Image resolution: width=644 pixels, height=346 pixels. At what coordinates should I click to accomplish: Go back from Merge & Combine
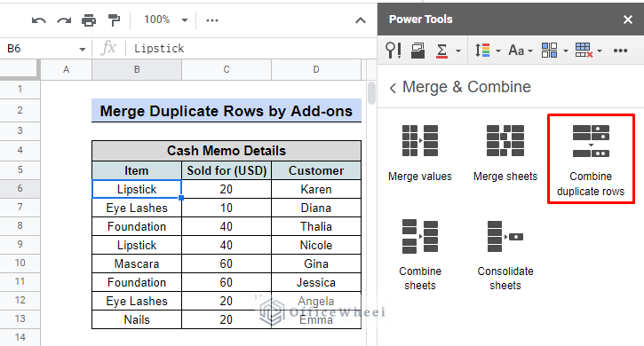click(393, 88)
